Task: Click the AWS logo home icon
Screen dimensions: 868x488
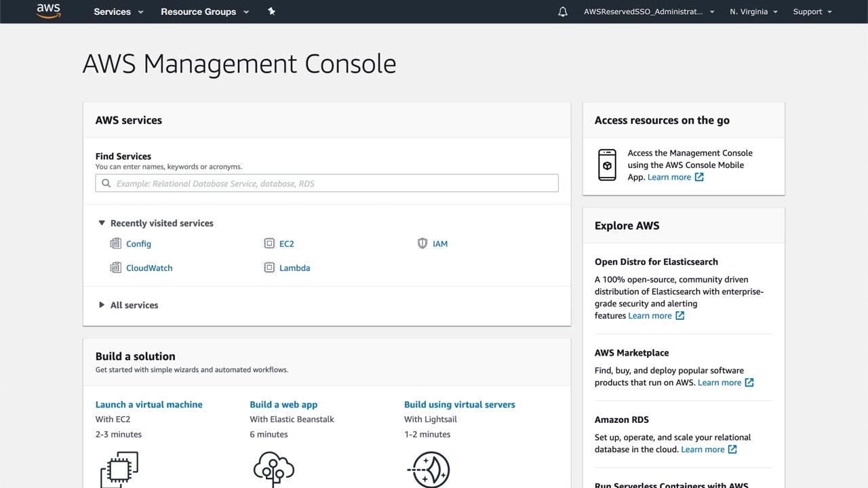Action: click(48, 11)
